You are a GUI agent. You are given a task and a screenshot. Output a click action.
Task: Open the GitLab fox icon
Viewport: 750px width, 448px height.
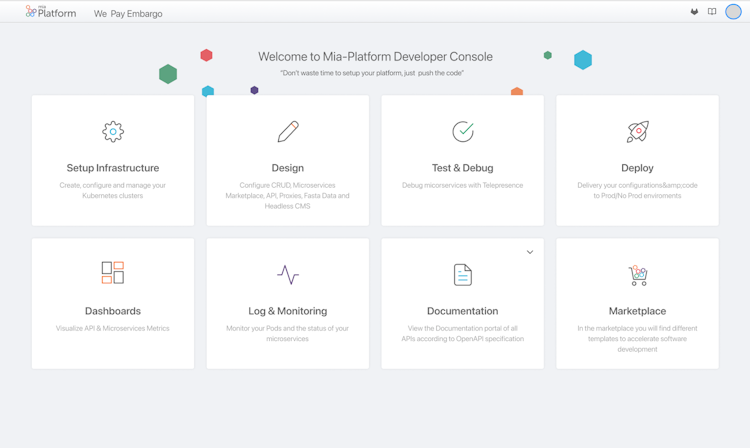(694, 11)
